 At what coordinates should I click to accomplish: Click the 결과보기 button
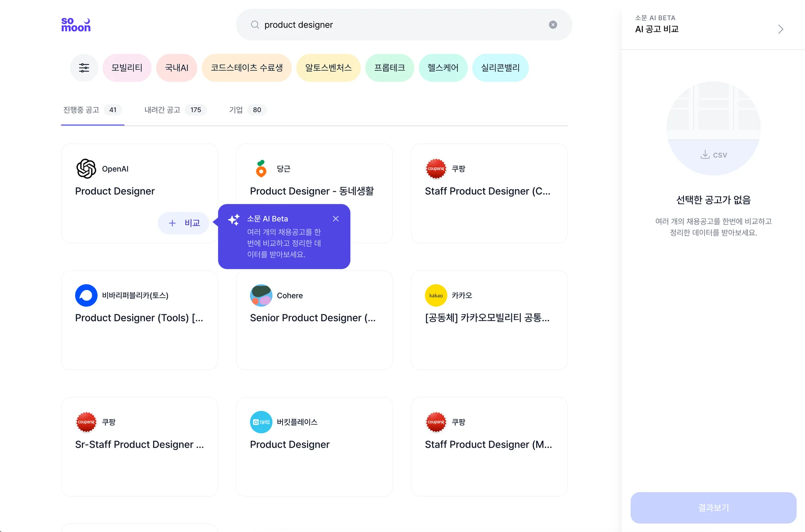click(x=713, y=508)
